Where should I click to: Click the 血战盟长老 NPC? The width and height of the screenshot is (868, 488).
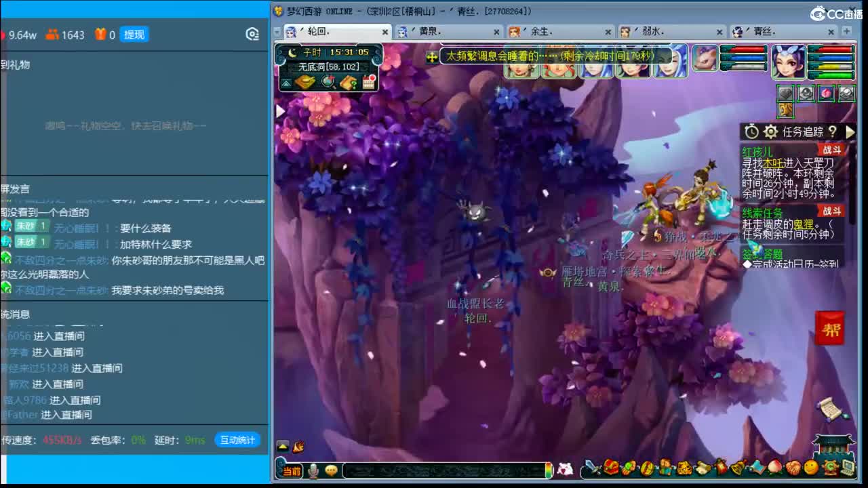477,304
